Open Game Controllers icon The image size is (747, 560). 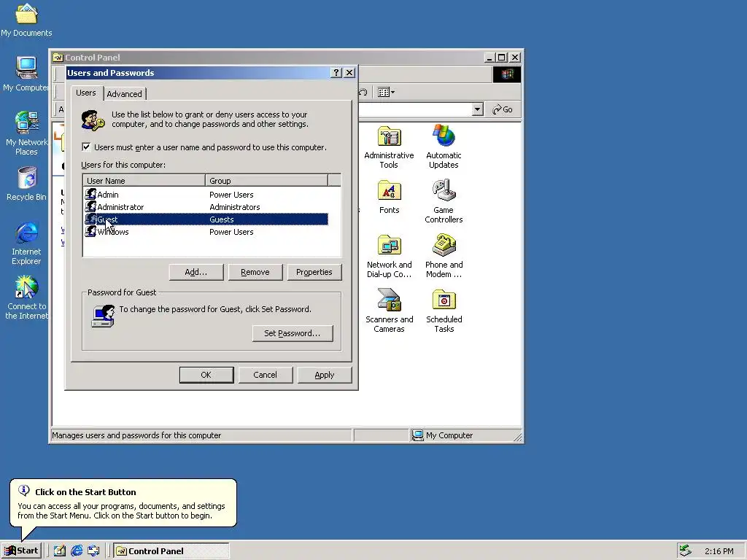(444, 201)
